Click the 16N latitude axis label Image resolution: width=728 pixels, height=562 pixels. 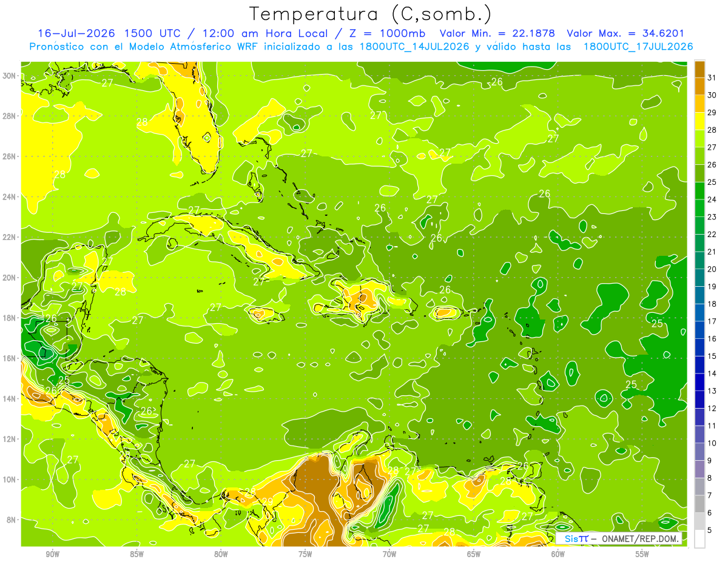coord(9,358)
